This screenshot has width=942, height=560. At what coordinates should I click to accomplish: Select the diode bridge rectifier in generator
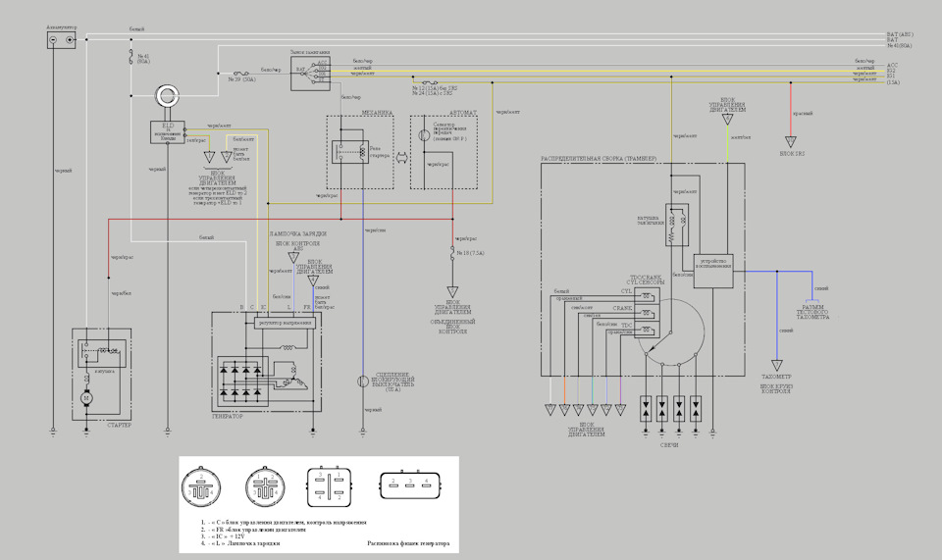point(242,381)
